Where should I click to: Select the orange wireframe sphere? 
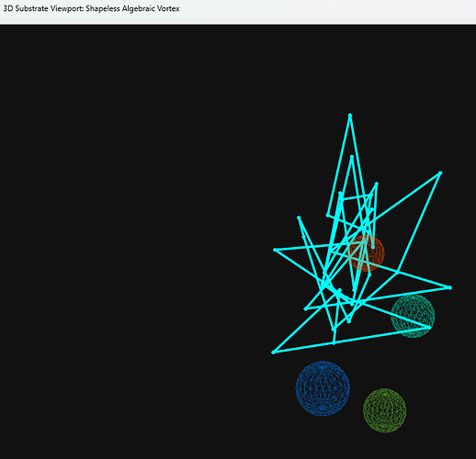[367, 253]
